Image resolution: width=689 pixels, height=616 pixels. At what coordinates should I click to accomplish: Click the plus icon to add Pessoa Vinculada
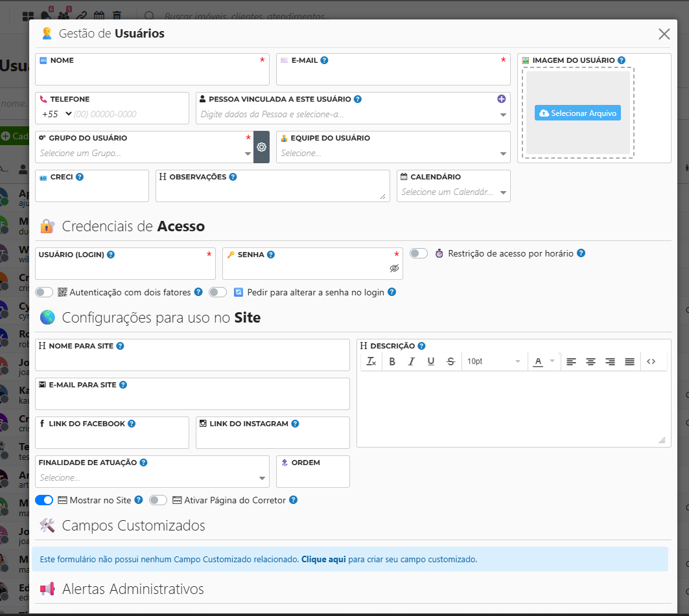[x=501, y=99]
